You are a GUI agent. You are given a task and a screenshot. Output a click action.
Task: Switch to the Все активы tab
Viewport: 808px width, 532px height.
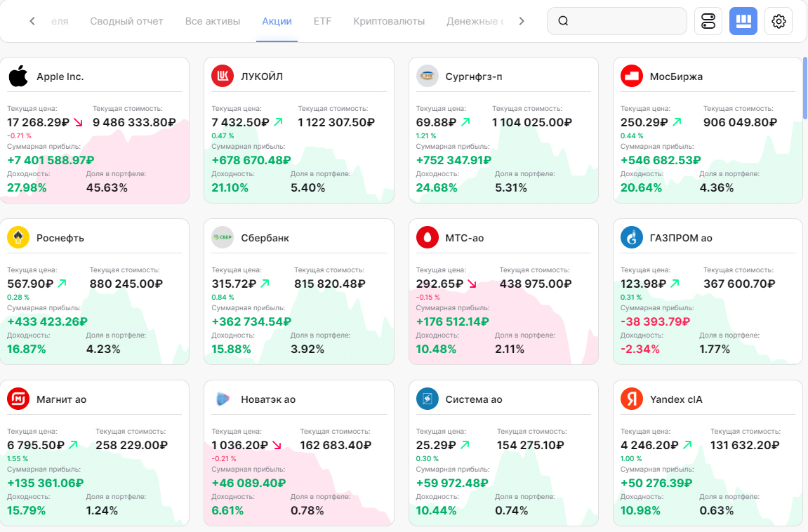click(213, 21)
